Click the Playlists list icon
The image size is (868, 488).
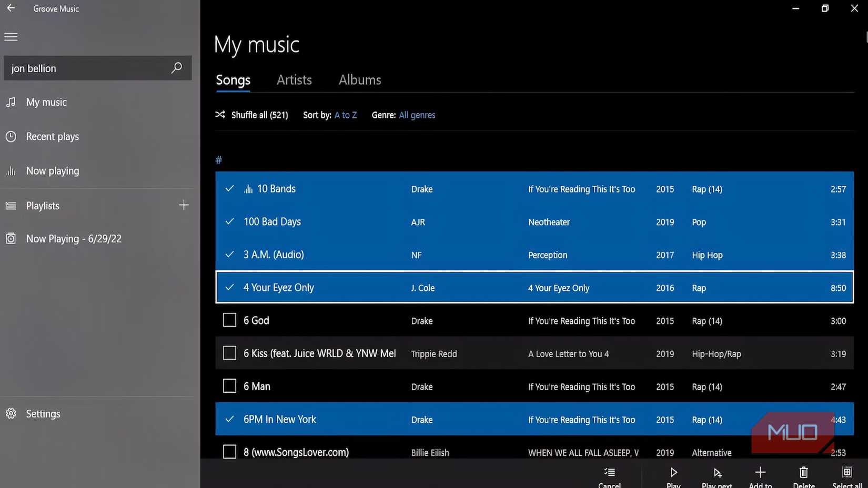coord(11,206)
